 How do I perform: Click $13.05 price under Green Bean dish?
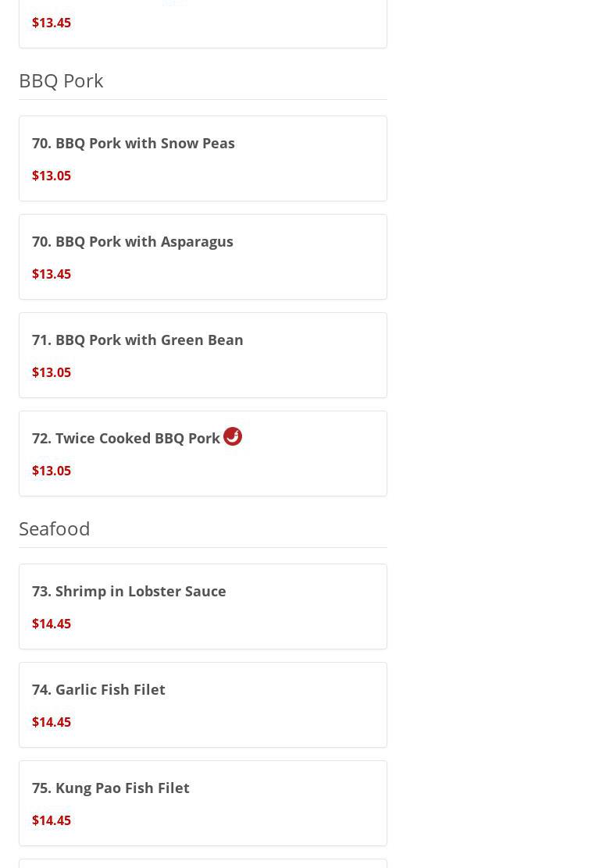52,372
